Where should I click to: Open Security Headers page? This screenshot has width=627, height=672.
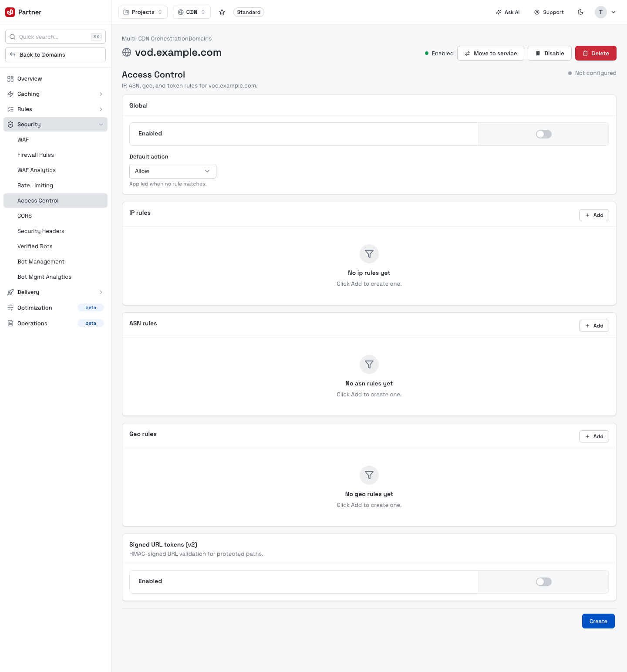55,231
